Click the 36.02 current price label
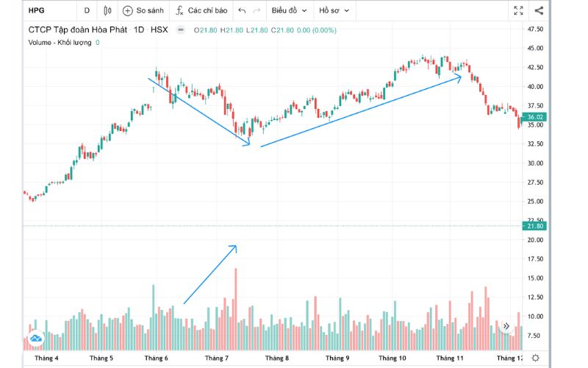This screenshot has width=588, height=368. click(534, 117)
